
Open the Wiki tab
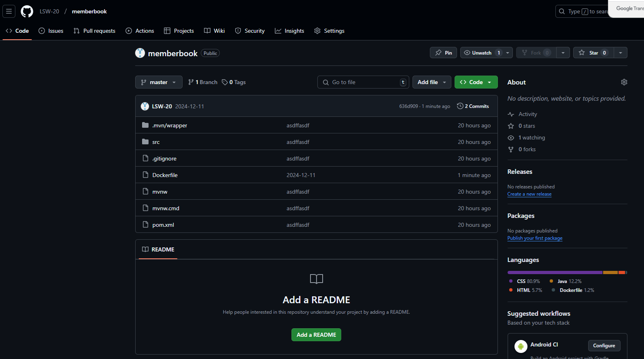point(215,31)
